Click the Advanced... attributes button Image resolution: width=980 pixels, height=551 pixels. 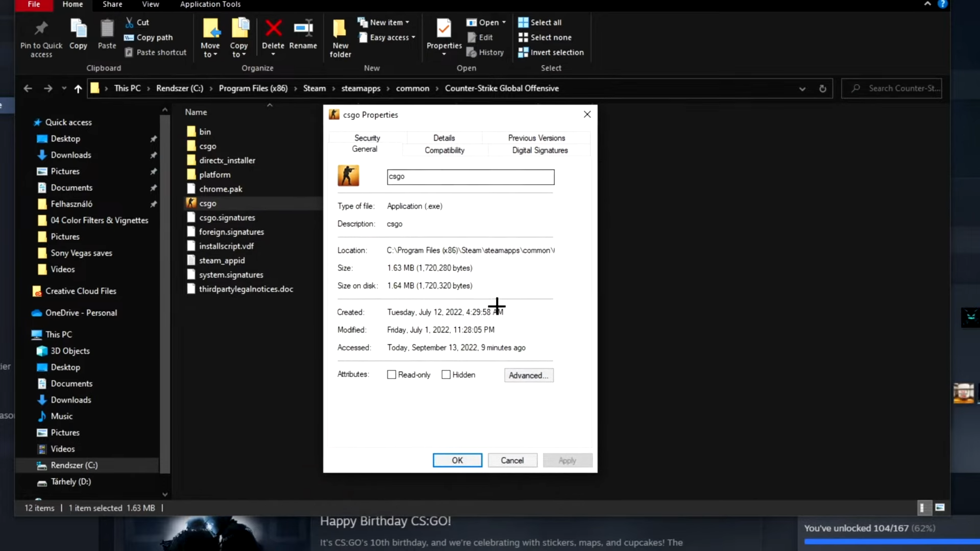(529, 375)
